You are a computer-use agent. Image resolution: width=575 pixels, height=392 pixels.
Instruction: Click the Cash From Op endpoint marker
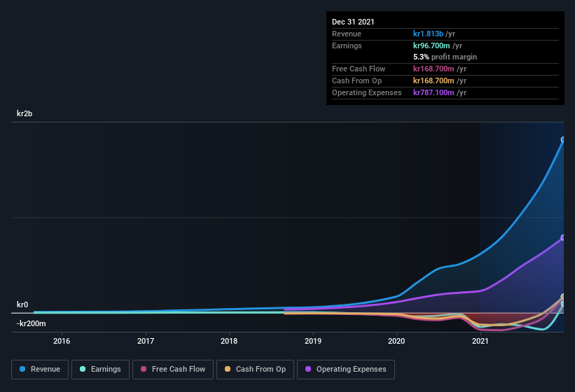[x=563, y=297]
